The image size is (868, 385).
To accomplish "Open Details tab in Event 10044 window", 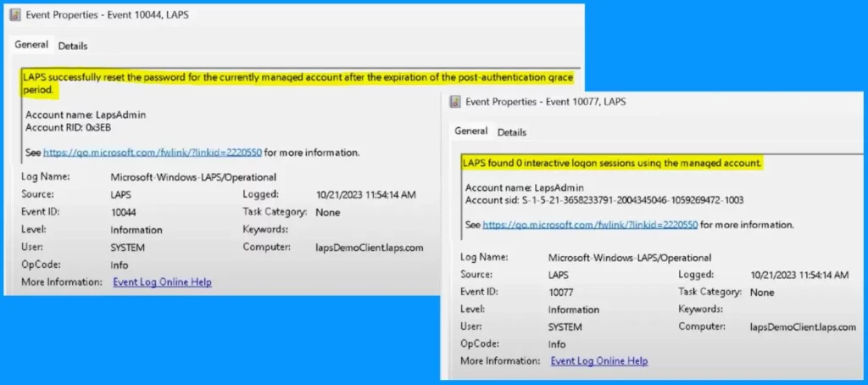I will (x=73, y=46).
